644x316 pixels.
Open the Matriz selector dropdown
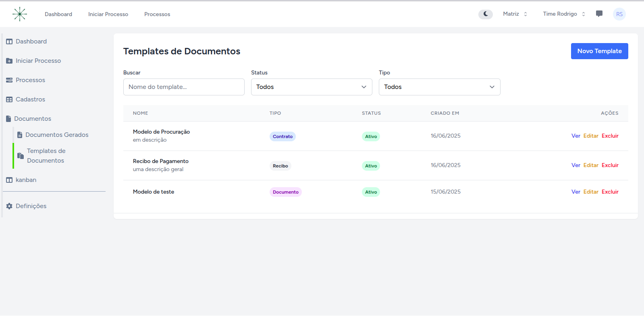(x=515, y=14)
